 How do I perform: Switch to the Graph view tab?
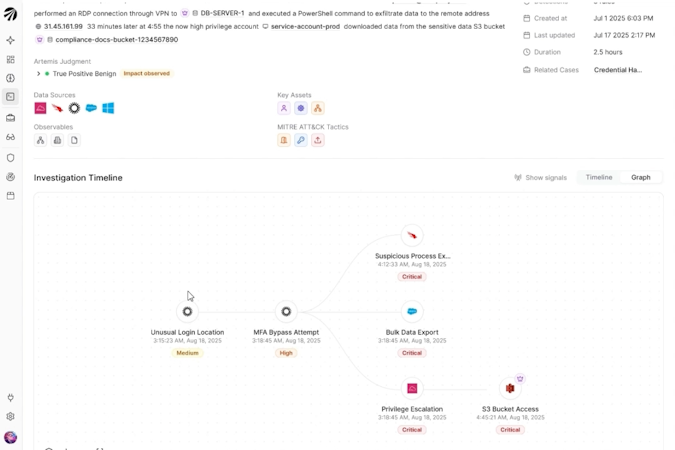[x=641, y=177]
